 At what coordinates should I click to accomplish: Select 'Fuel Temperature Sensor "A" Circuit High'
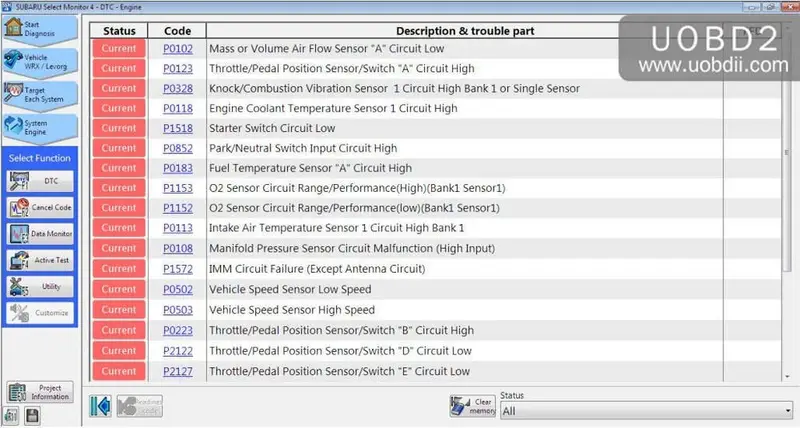310,168
